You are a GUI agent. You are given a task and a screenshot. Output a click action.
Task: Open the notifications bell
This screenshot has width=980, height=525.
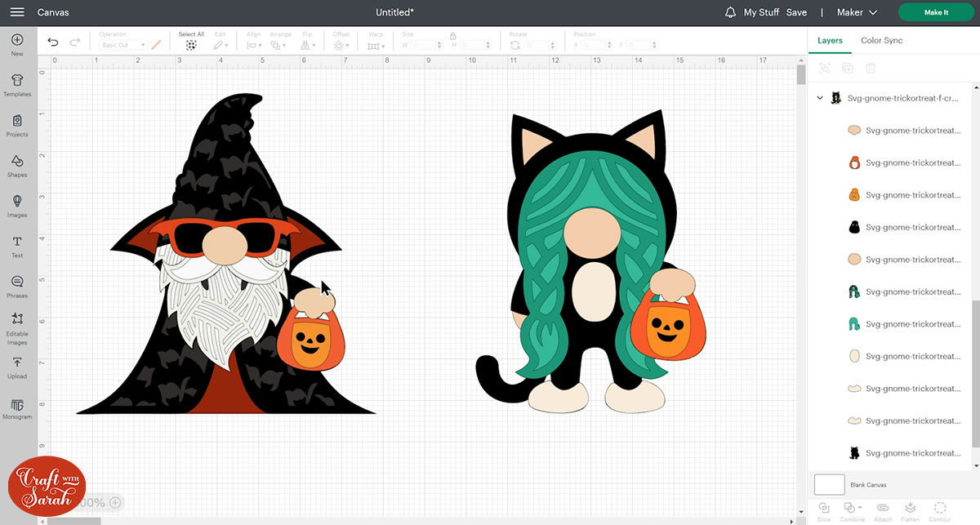(730, 12)
